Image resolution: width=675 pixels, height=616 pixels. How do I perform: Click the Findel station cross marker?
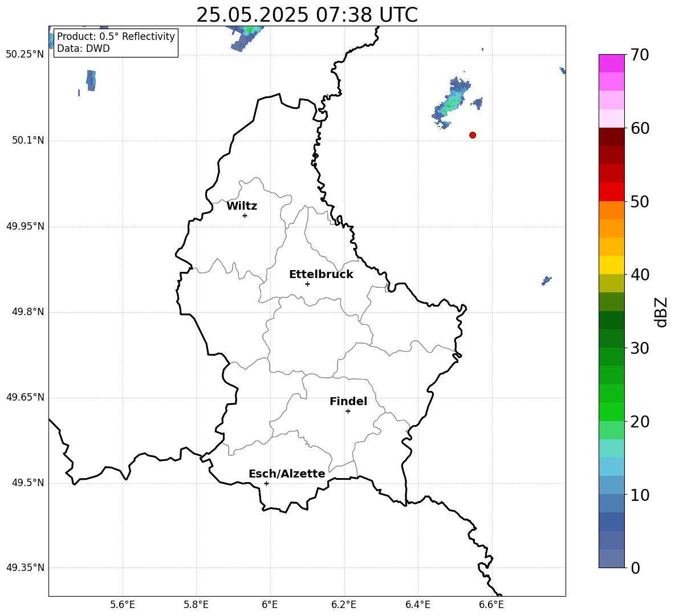(x=348, y=411)
